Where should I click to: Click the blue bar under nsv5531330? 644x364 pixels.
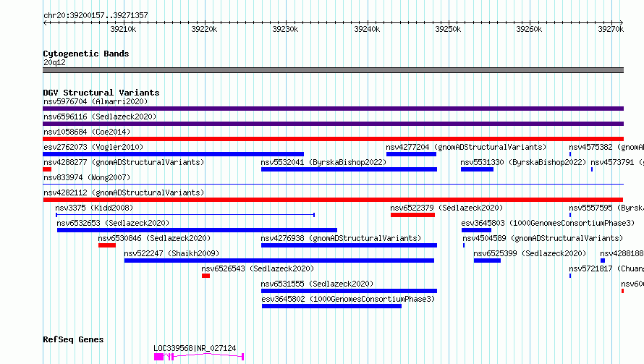(477, 169)
